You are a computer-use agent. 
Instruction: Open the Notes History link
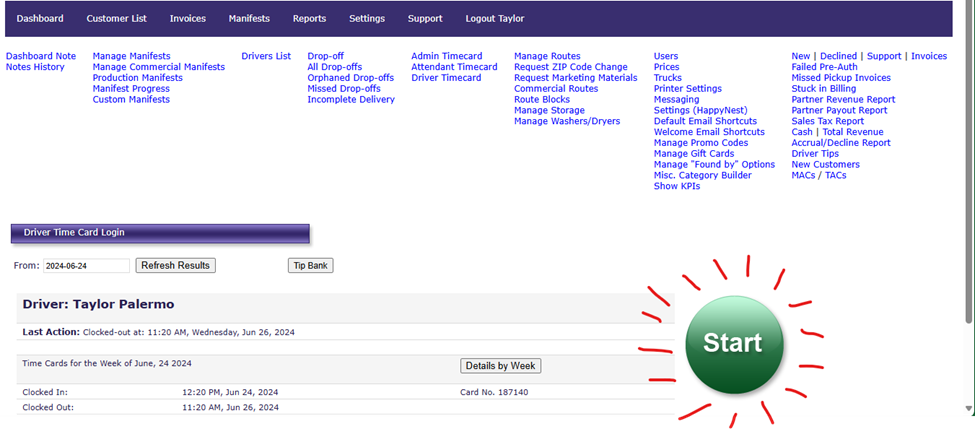[35, 67]
